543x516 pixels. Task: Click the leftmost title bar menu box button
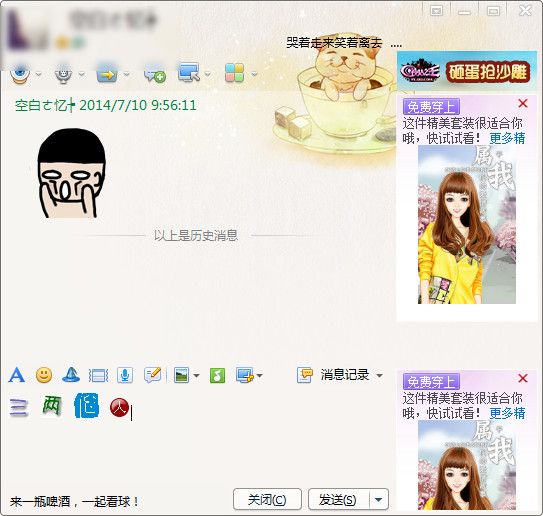436,11
